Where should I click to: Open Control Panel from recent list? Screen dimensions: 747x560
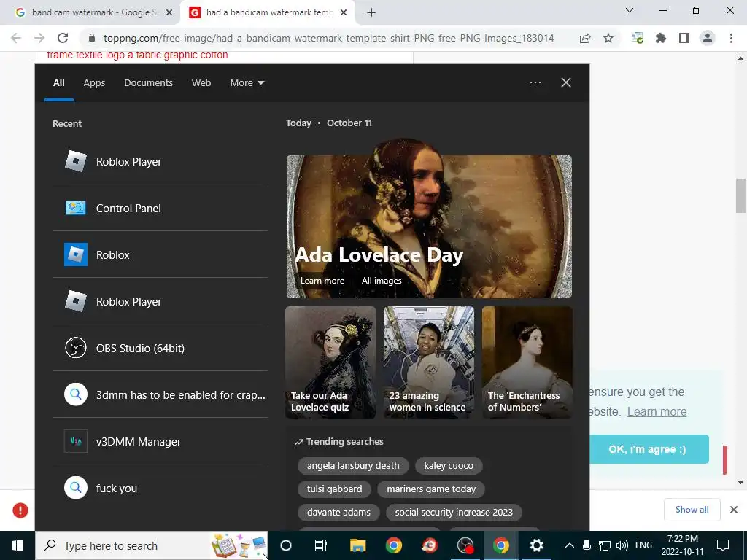click(x=160, y=208)
